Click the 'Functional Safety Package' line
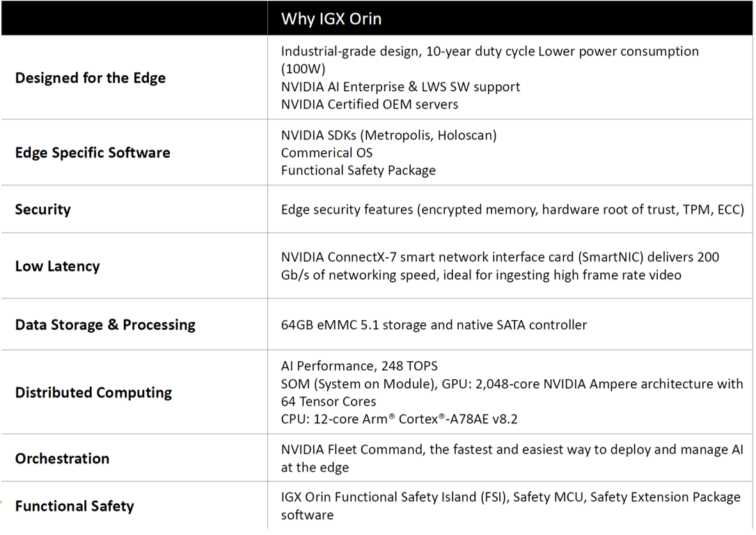 pyautogui.click(x=359, y=170)
